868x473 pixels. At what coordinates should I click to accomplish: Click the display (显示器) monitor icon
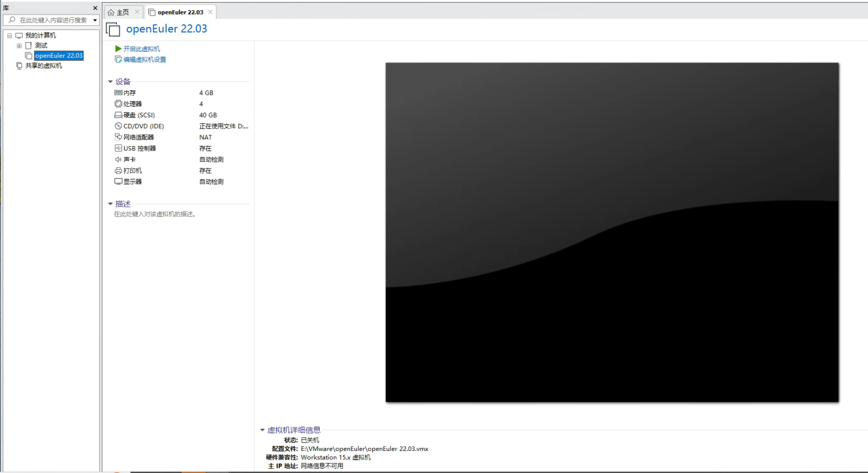(118, 182)
